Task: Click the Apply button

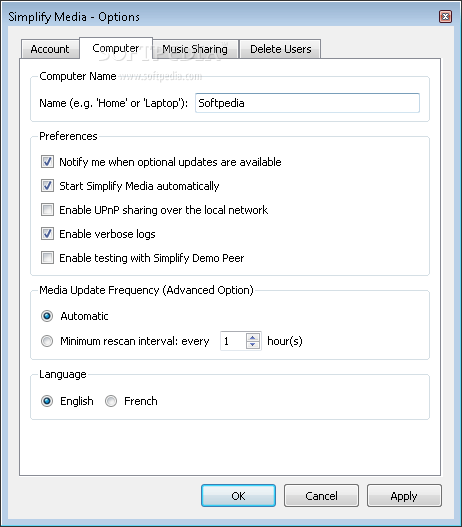Action: point(404,495)
